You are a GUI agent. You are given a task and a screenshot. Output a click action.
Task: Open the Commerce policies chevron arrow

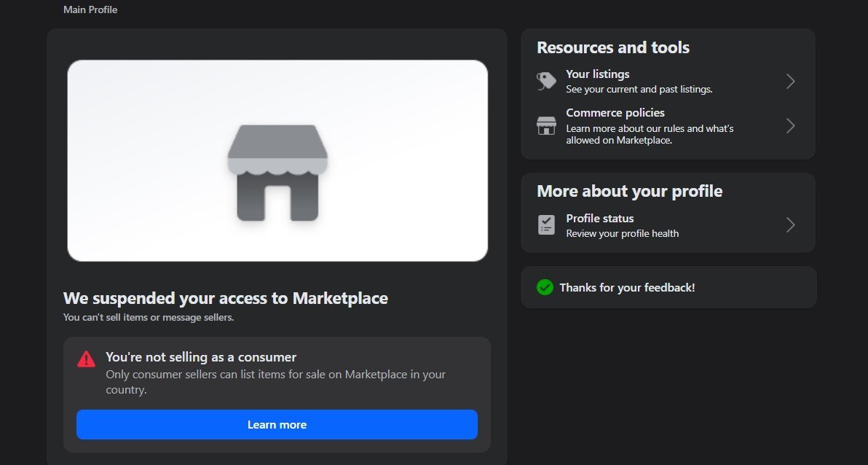pos(791,126)
